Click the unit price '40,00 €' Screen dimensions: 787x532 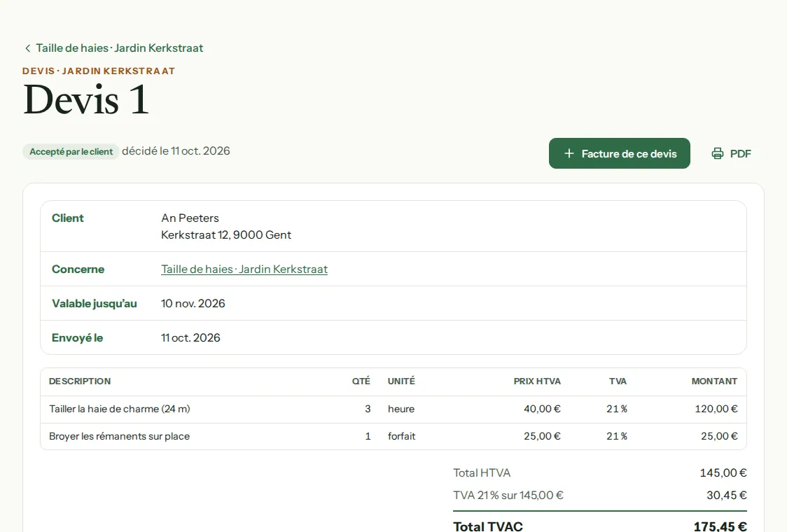tap(542, 409)
